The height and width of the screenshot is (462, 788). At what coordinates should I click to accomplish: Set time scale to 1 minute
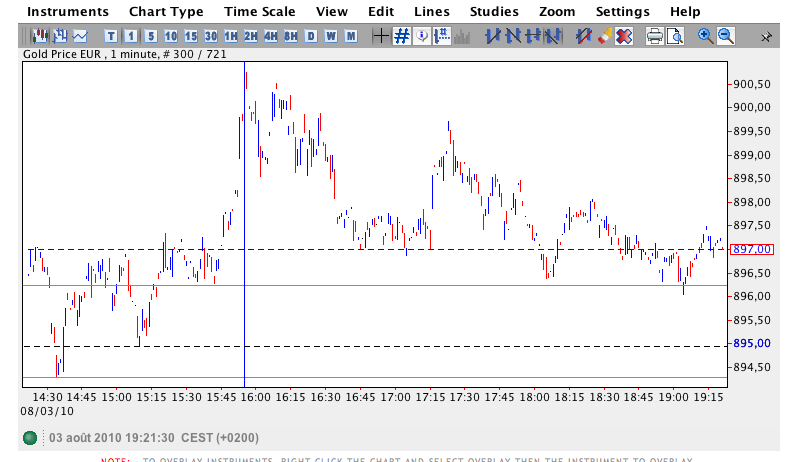point(130,37)
